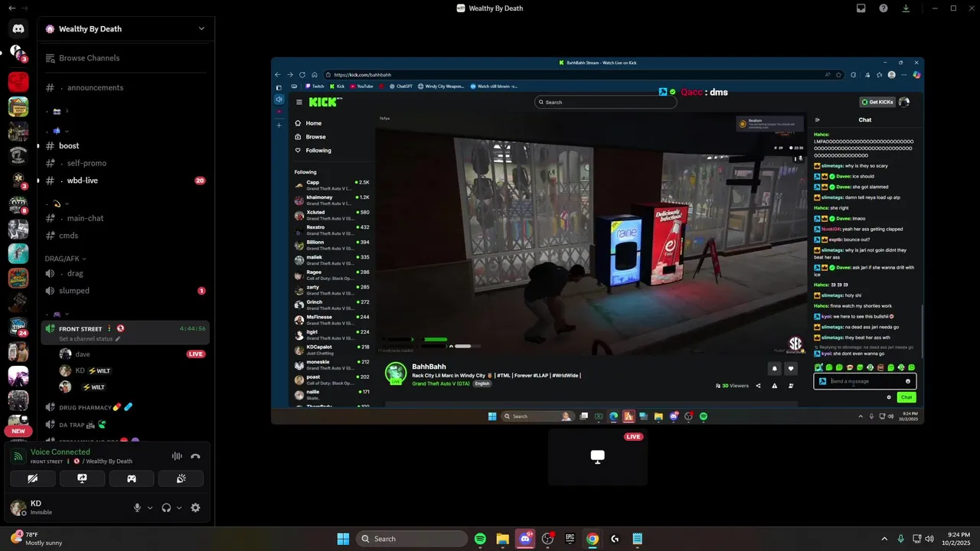Open headphones output device options arrow
This screenshot has width=980, height=551.
[x=179, y=507]
